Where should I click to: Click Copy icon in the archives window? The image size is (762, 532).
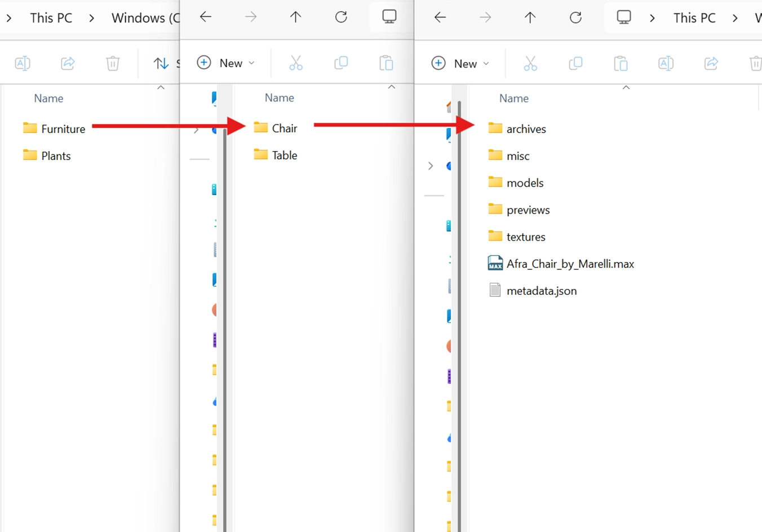point(575,64)
